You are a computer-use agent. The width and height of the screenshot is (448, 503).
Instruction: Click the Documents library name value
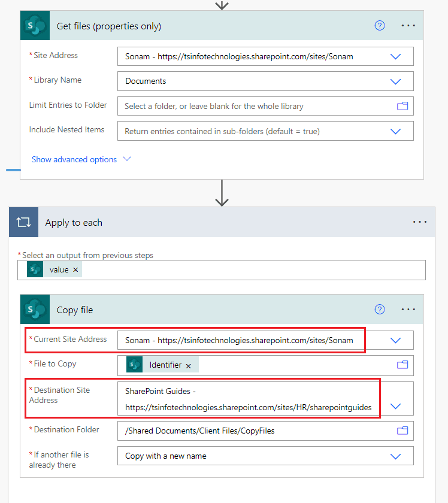(x=146, y=81)
